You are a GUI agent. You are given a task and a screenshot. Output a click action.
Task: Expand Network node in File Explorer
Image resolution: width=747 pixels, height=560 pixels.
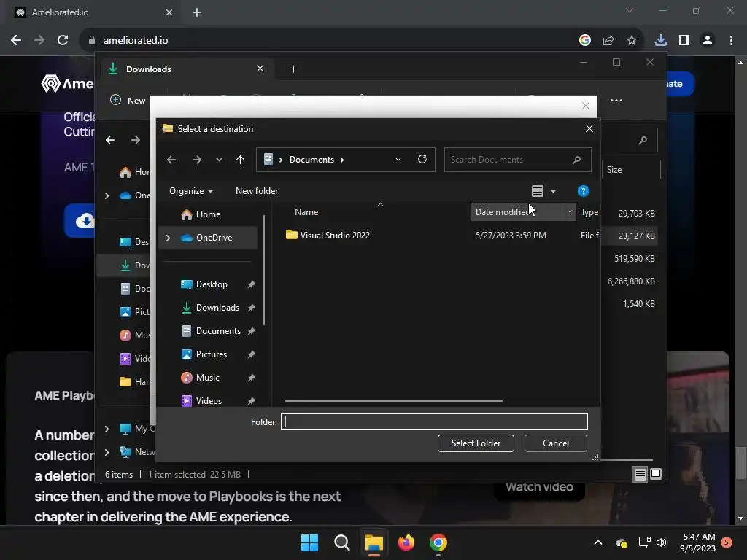(107, 452)
